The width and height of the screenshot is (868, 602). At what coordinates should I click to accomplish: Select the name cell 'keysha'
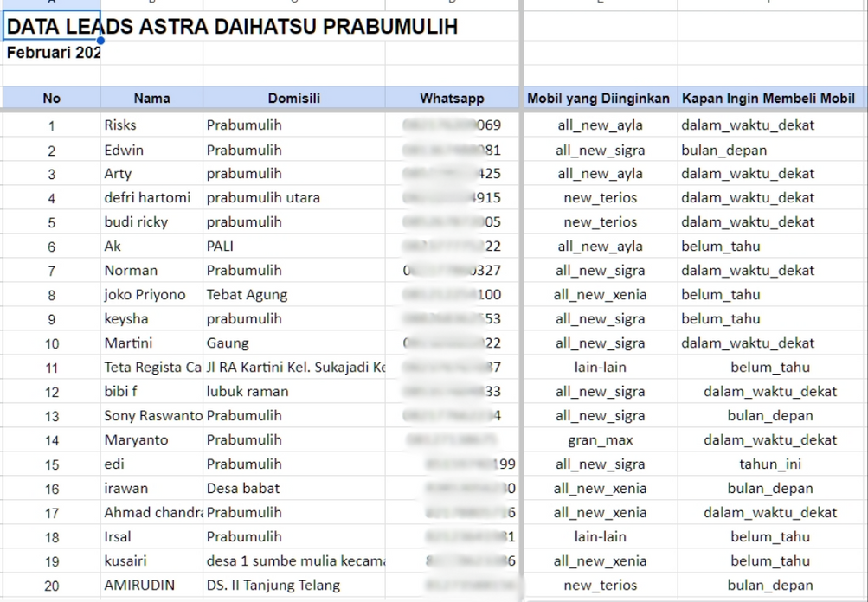tap(151, 318)
